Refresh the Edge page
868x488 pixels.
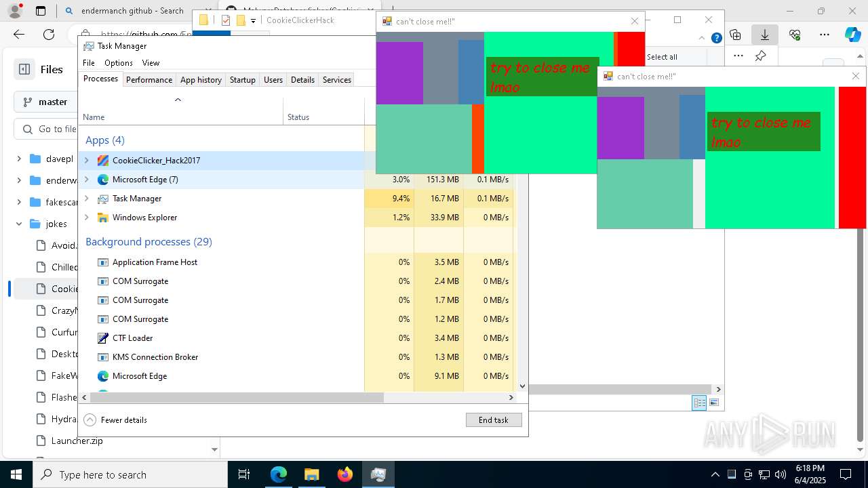tap(49, 35)
